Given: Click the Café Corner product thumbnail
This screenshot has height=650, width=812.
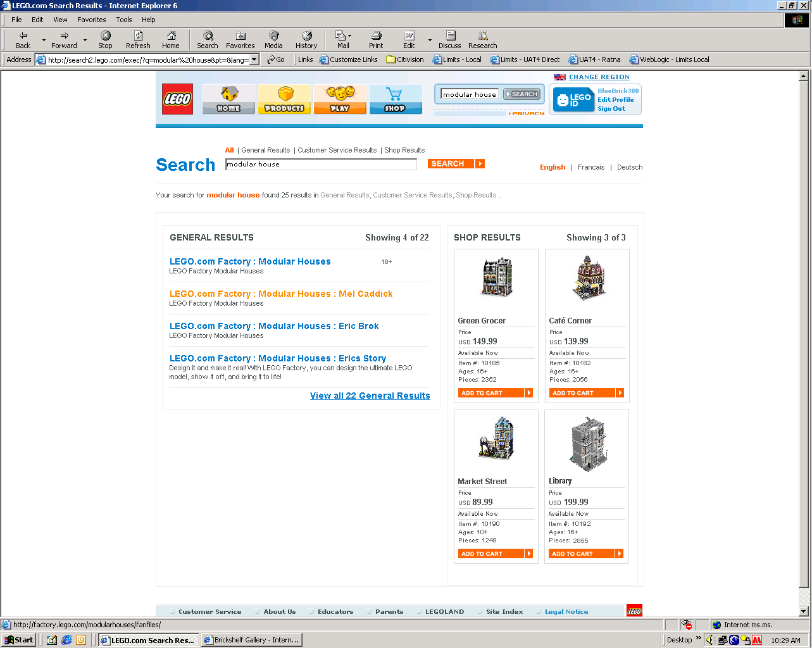Looking at the screenshot, I should pyautogui.click(x=588, y=278).
